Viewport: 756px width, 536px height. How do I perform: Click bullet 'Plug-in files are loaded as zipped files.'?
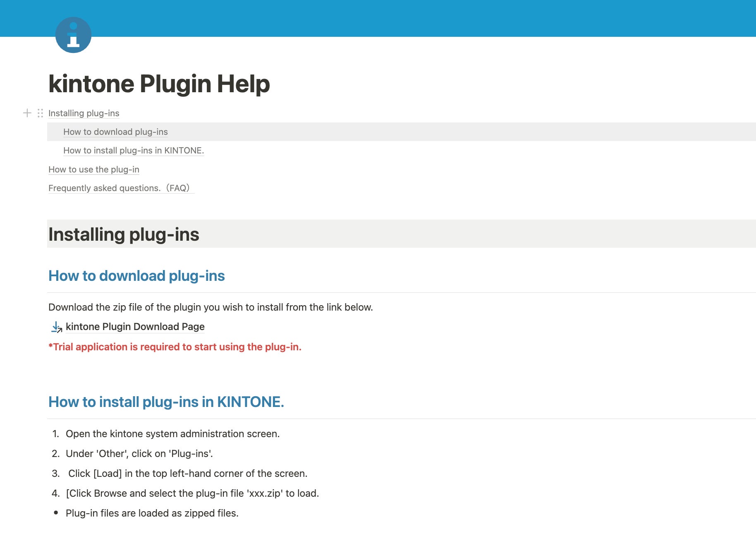pyautogui.click(x=152, y=513)
